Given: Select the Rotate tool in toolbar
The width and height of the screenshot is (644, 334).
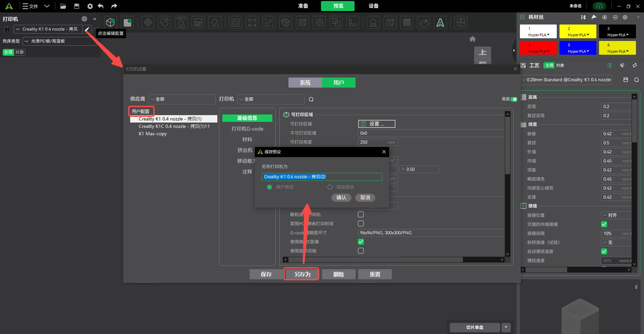Looking at the screenshot, I should click(165, 22).
